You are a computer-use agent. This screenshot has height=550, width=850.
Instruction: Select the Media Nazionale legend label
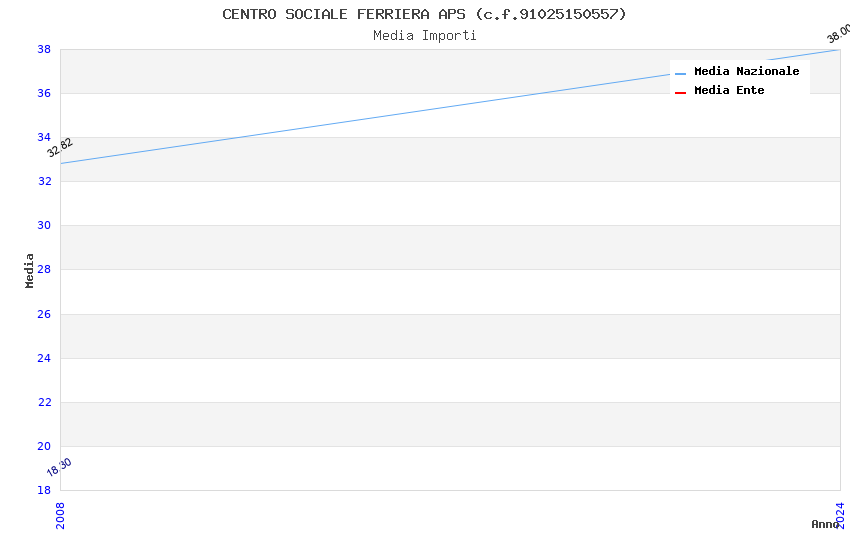click(x=746, y=72)
